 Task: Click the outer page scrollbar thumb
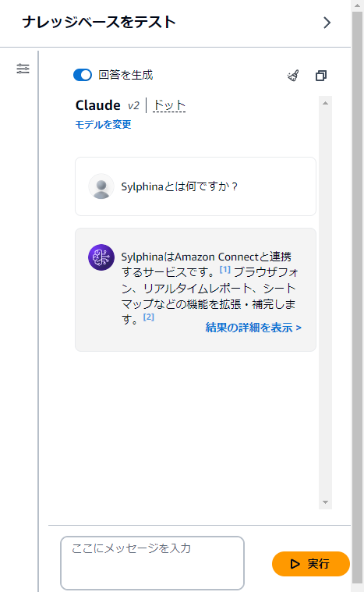tap(357, 297)
